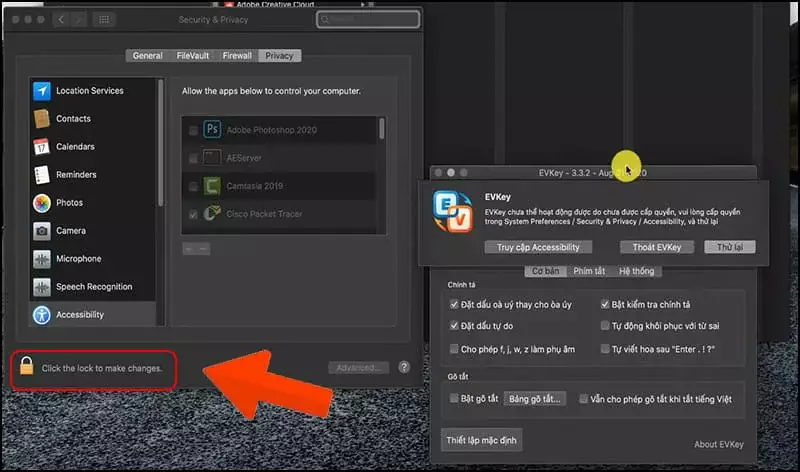Select Accessibility in the sidebar
The image size is (800, 472).
[79, 315]
